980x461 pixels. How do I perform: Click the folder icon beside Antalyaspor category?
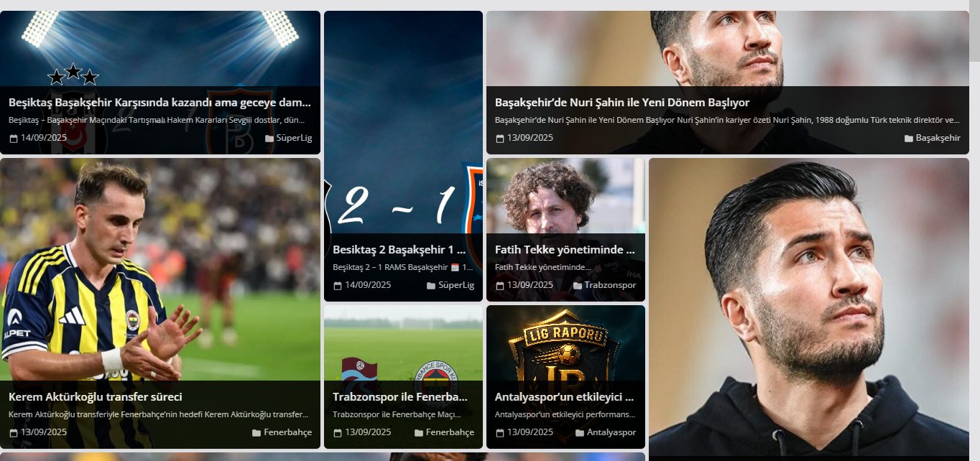point(580,433)
